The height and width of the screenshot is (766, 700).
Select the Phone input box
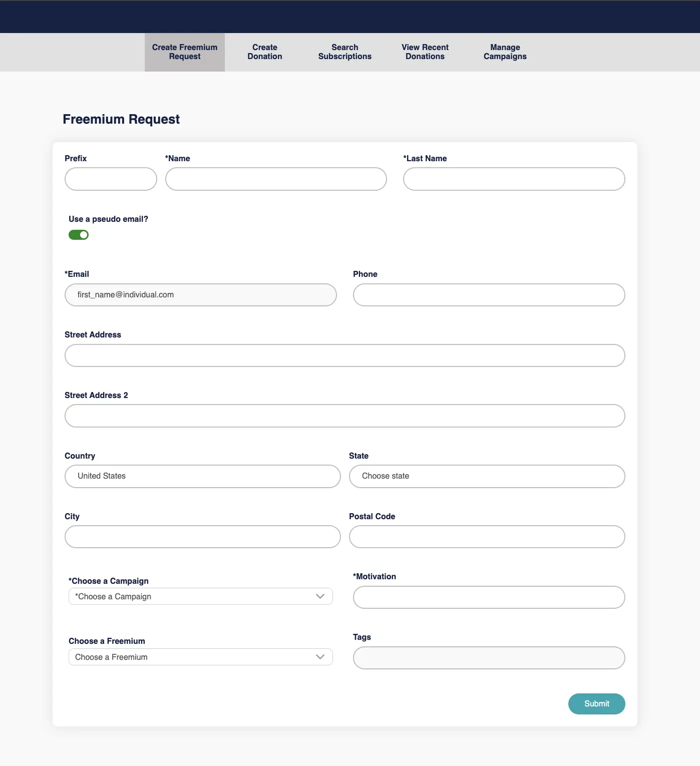[x=489, y=295]
